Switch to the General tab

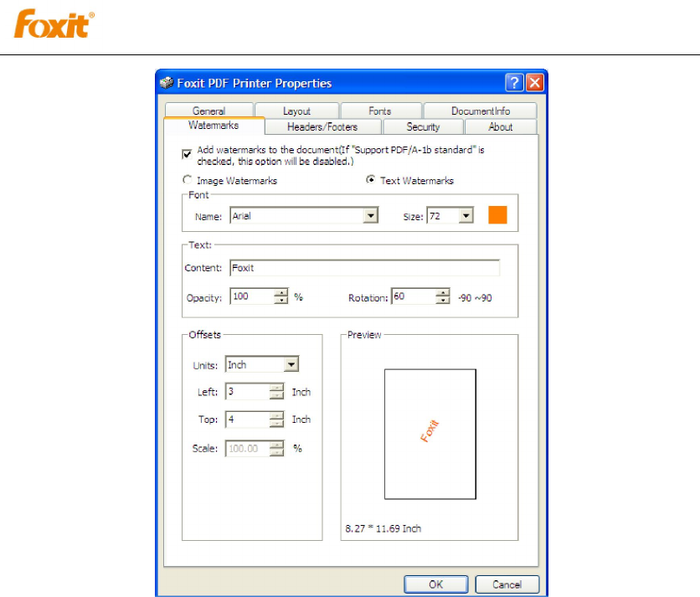point(209,111)
